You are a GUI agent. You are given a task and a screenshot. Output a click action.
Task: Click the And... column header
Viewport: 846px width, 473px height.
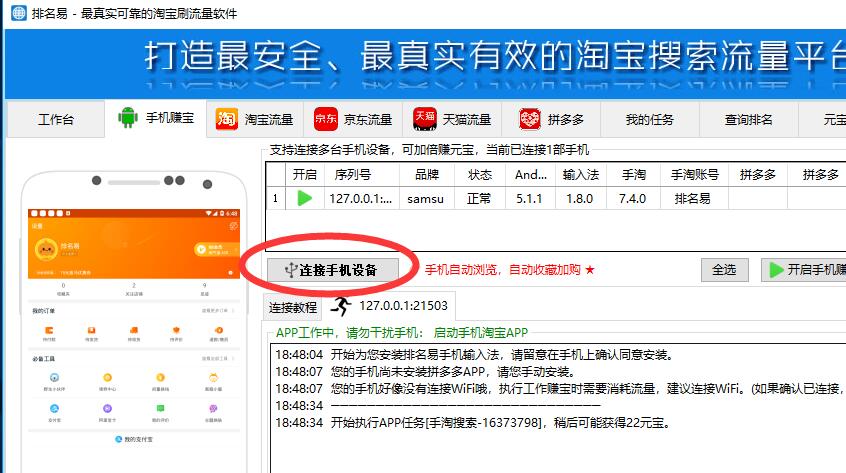(x=531, y=175)
